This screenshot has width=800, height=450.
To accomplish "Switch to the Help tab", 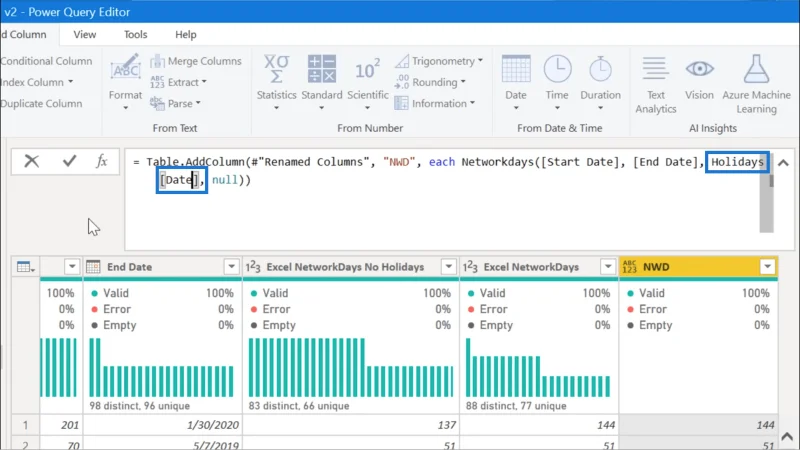I will point(186,35).
